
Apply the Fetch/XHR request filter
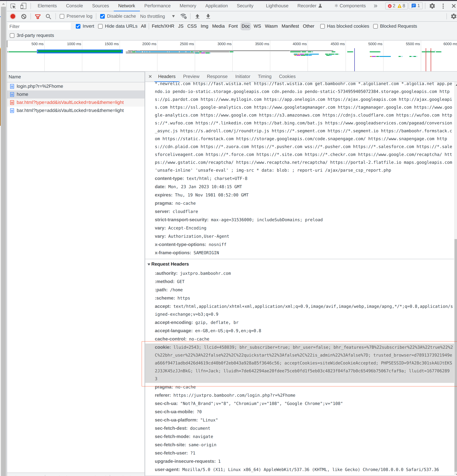(163, 26)
